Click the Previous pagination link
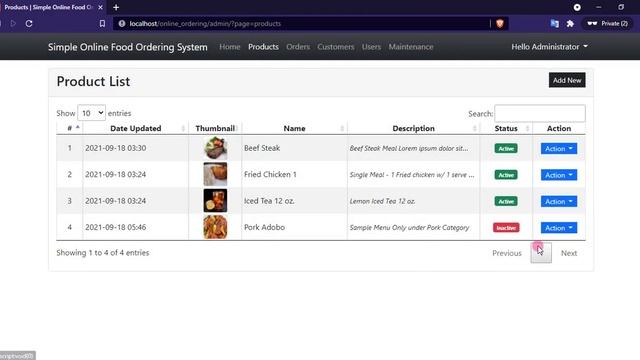The width and height of the screenshot is (640, 360). click(x=507, y=253)
